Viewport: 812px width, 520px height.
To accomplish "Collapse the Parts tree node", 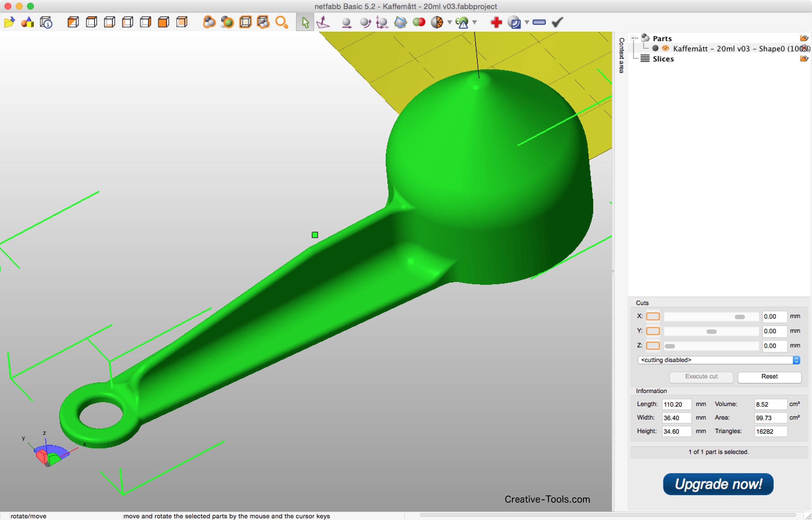I will (x=634, y=38).
